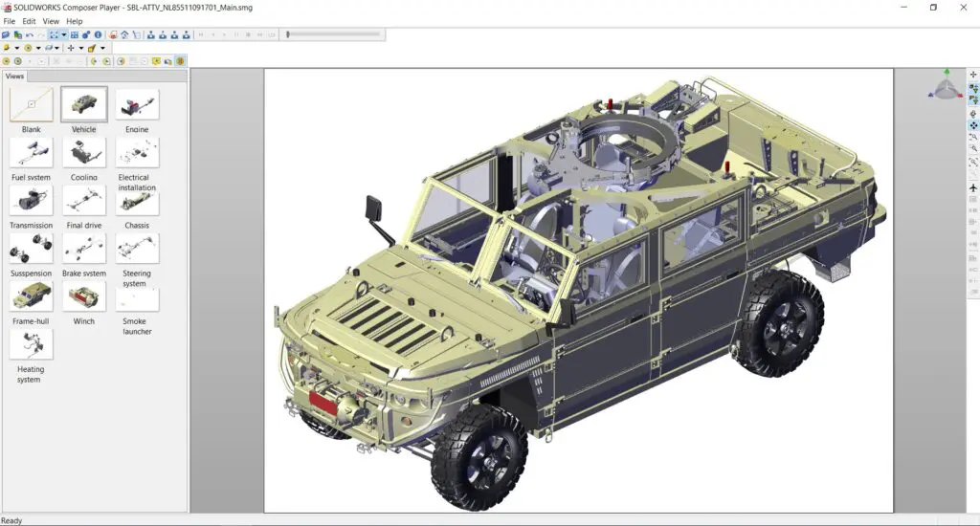Click the animation timeline slider handle
This screenshot has width=980, height=526.
[287, 34]
